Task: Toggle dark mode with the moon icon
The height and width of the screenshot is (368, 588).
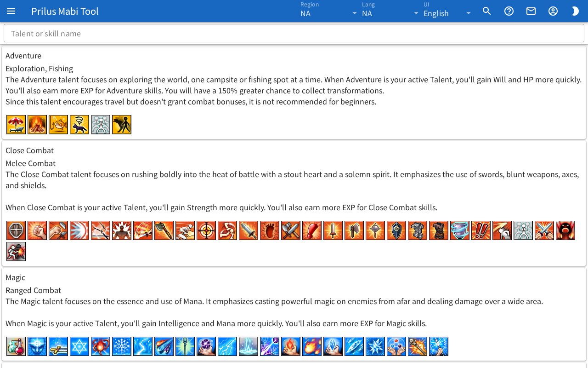Action: 575,11
